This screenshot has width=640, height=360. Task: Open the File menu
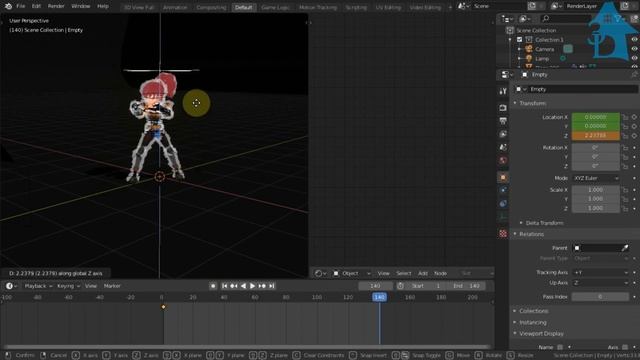point(21,6)
